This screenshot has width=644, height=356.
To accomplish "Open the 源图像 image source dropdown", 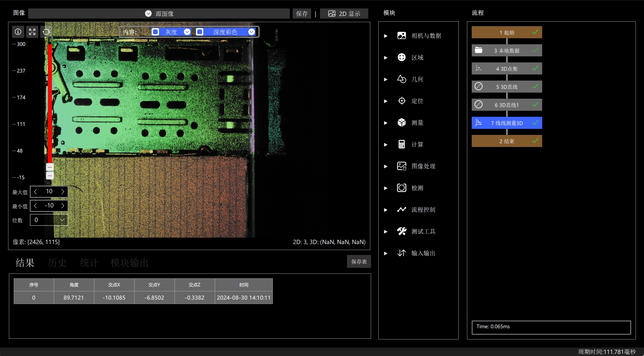I will pos(159,14).
